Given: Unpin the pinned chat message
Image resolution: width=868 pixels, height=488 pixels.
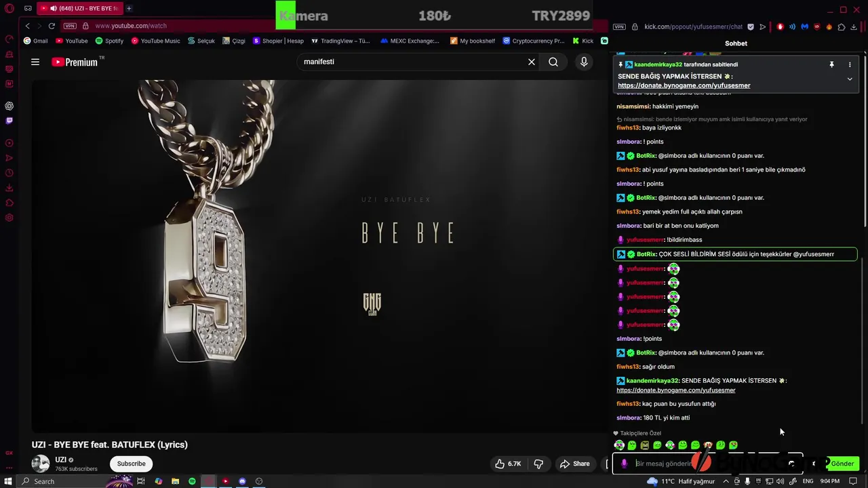Looking at the screenshot, I should (831, 64).
